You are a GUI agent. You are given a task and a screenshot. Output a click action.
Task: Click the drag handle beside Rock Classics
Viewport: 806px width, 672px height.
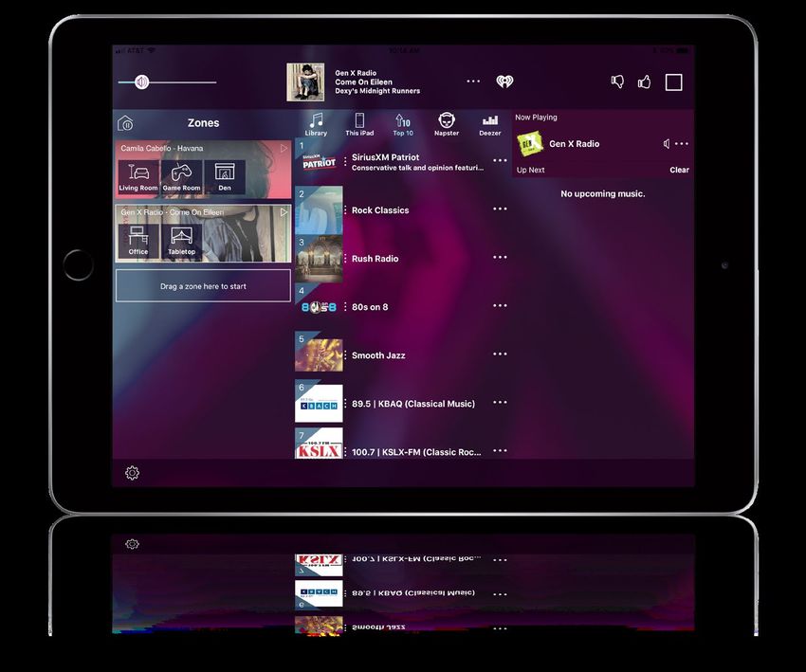(345, 210)
